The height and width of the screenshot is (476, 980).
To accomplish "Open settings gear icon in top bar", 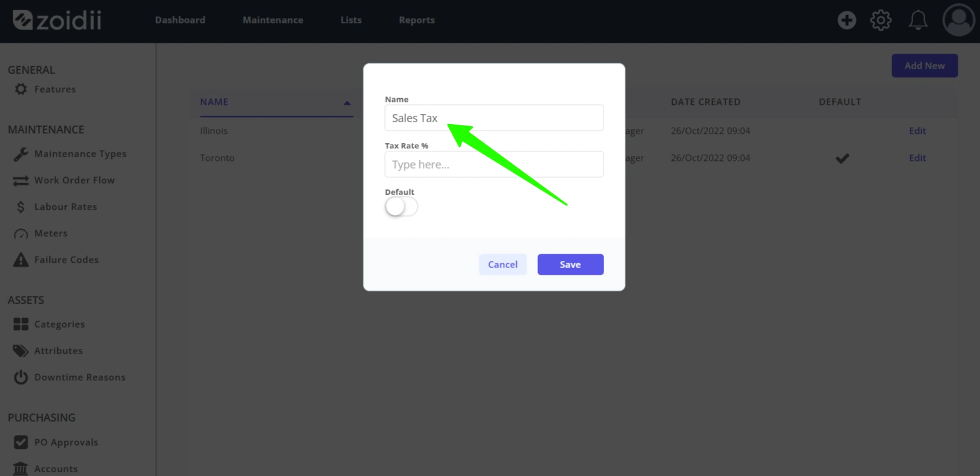I will 881,20.
